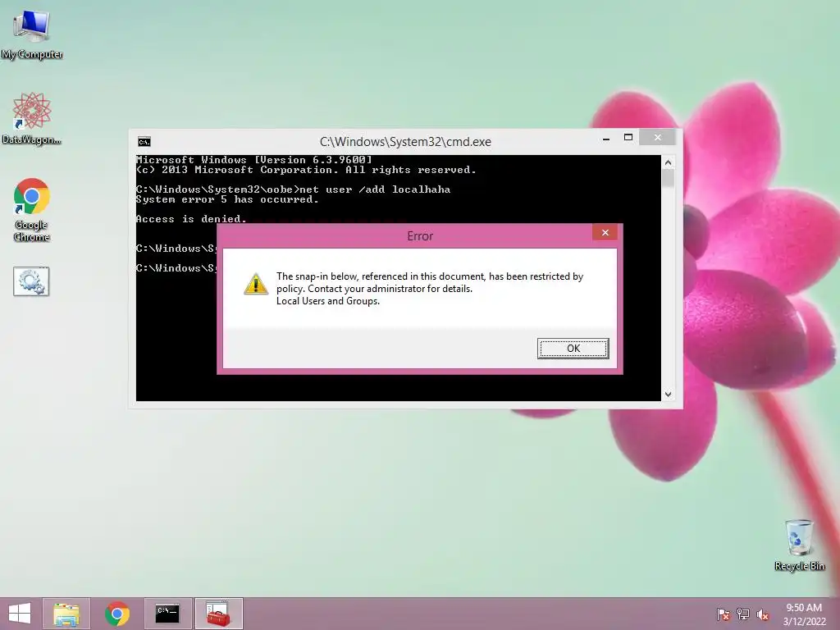Image resolution: width=840 pixels, height=630 pixels.
Task: Open the Recycle Bin
Action: (799, 545)
